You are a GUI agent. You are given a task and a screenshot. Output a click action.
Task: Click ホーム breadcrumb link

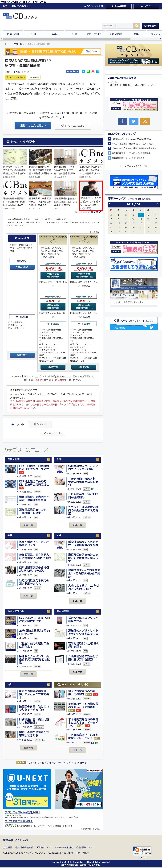[x=7, y=44]
